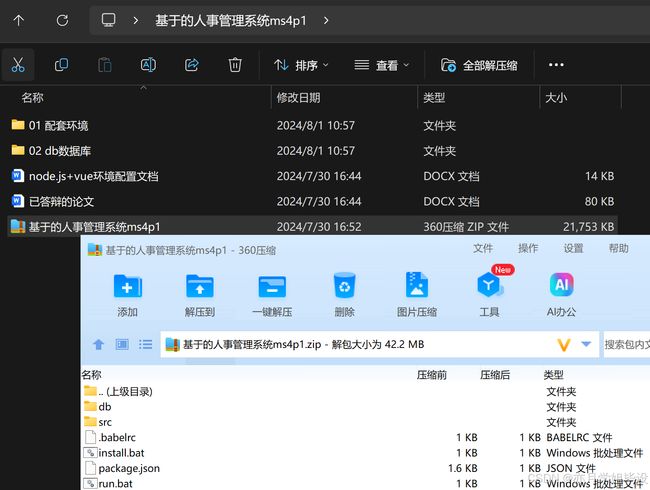Screen dimensions: 650x490
Task: Click the orange V icon in path bar
Action: pos(564,344)
